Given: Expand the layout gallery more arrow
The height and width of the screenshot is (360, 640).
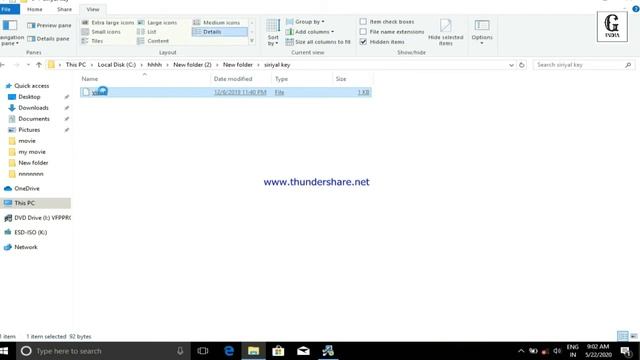Looking at the screenshot, I should [x=252, y=41].
